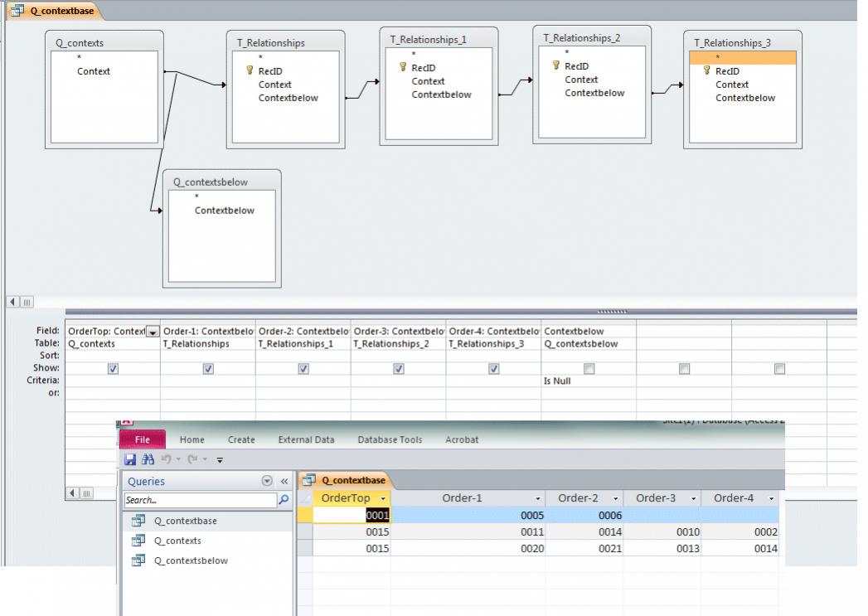This screenshot has width=868, height=616.
Task: Click the T_Relationships_2 table cell in design grid
Action: [x=399, y=344]
